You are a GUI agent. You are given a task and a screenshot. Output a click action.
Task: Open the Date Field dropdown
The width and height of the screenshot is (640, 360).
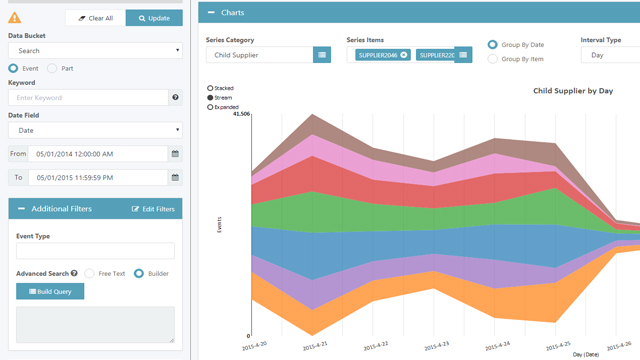(96, 130)
